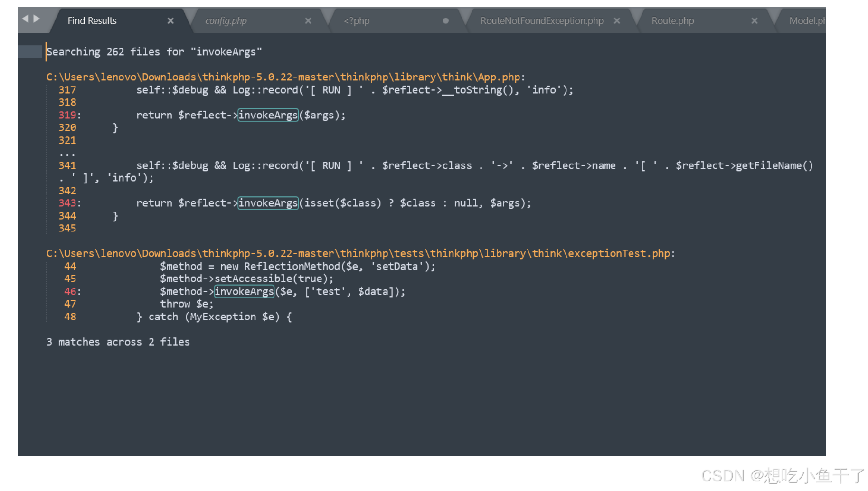Open the exceptionTest.php file path result
The image size is (868, 491).
(x=360, y=253)
